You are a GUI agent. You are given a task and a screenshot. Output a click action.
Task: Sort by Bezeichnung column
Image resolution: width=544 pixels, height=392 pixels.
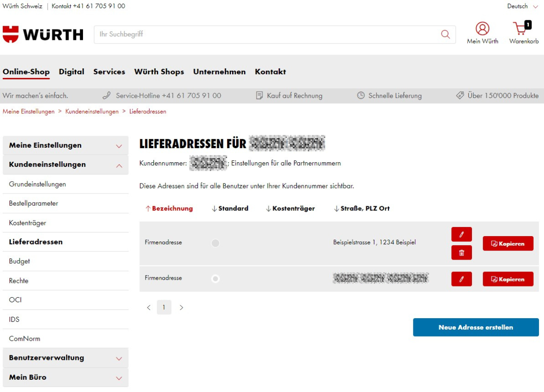(x=169, y=208)
